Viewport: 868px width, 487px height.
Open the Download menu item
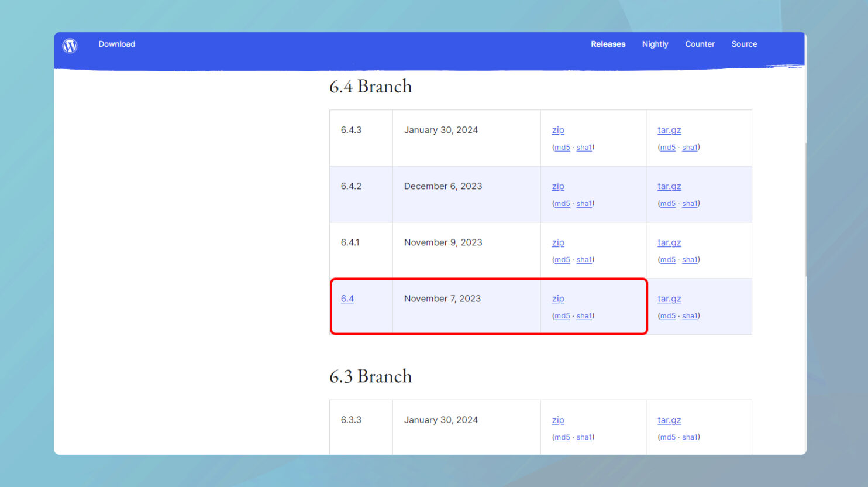[x=116, y=44]
